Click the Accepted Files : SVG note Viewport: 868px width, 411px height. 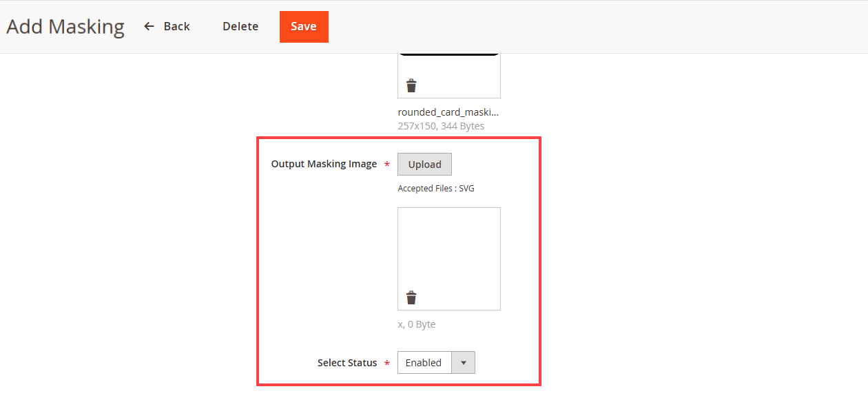tap(436, 189)
